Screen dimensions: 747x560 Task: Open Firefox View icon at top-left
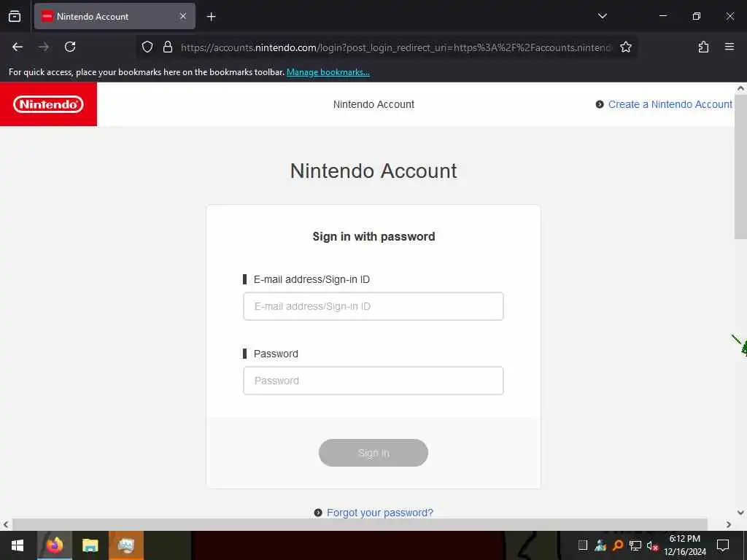15,16
